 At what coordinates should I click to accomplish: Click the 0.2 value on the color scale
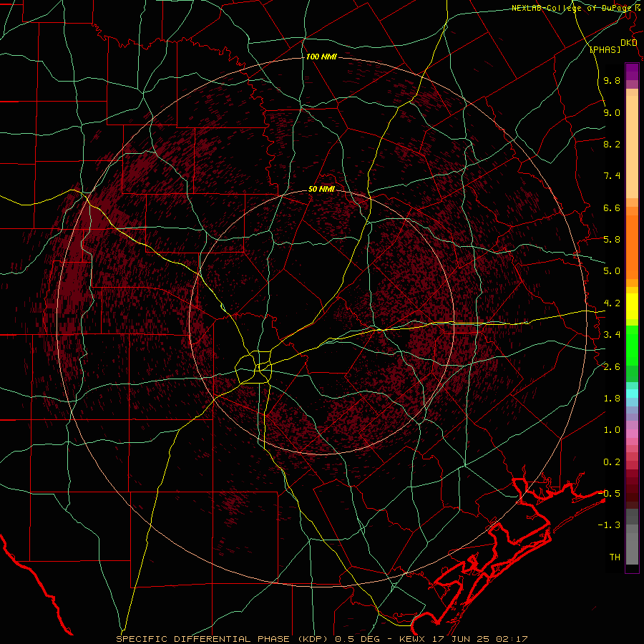(x=612, y=462)
